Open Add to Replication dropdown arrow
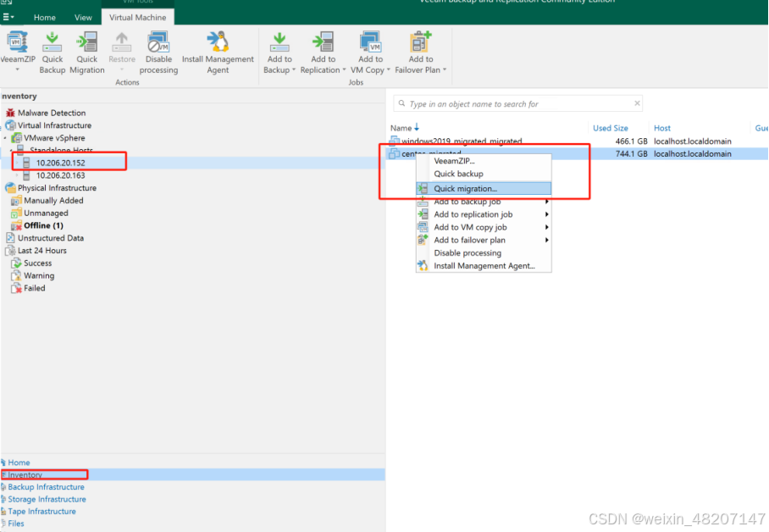This screenshot has height=532, width=769. click(x=344, y=69)
